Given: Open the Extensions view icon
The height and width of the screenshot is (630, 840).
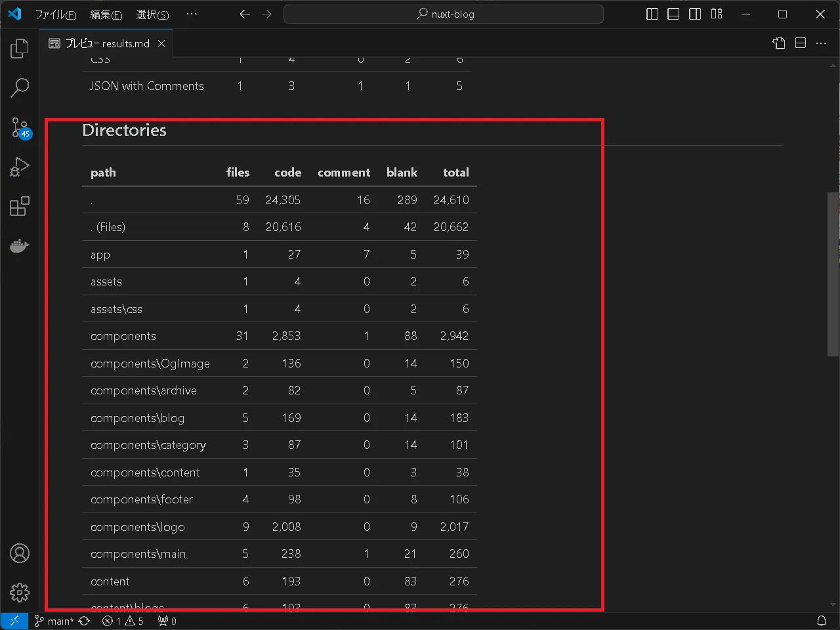Looking at the screenshot, I should (20, 206).
